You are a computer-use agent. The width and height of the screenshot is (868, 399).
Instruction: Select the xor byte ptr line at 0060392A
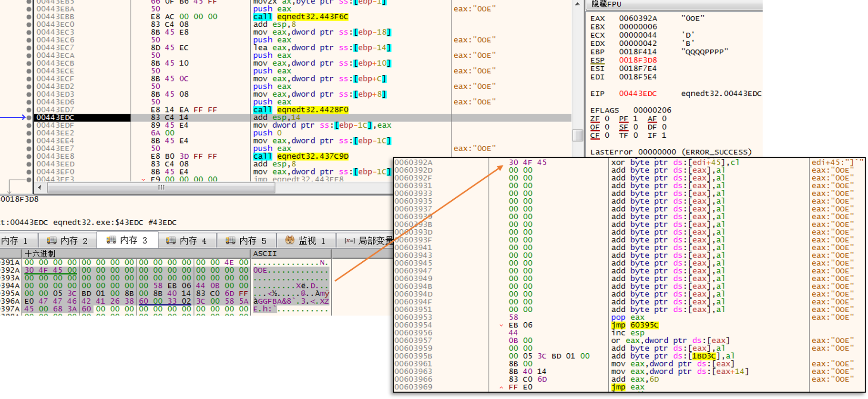click(x=675, y=163)
